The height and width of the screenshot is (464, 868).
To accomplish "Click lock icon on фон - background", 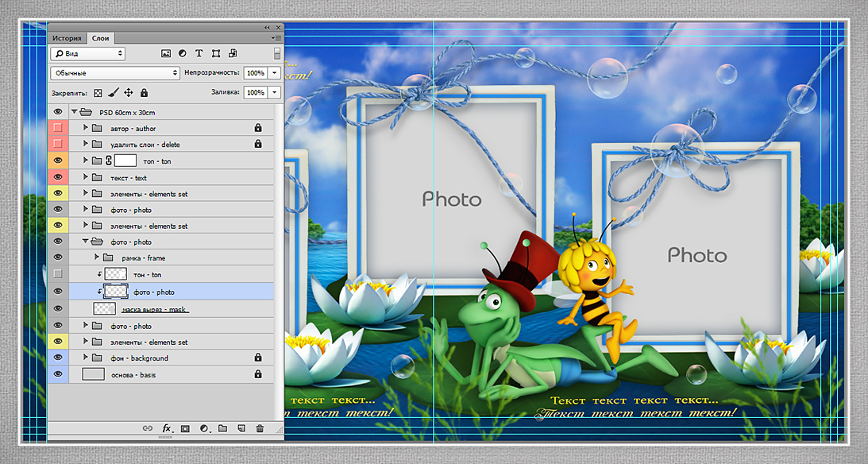I will 258,358.
